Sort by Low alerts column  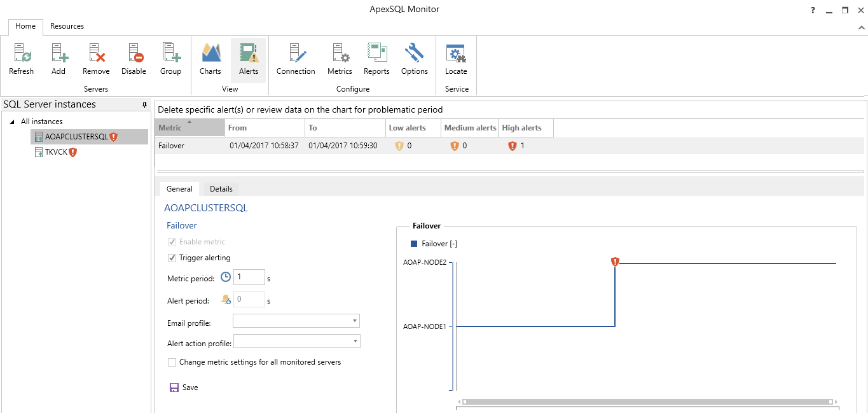click(413, 128)
